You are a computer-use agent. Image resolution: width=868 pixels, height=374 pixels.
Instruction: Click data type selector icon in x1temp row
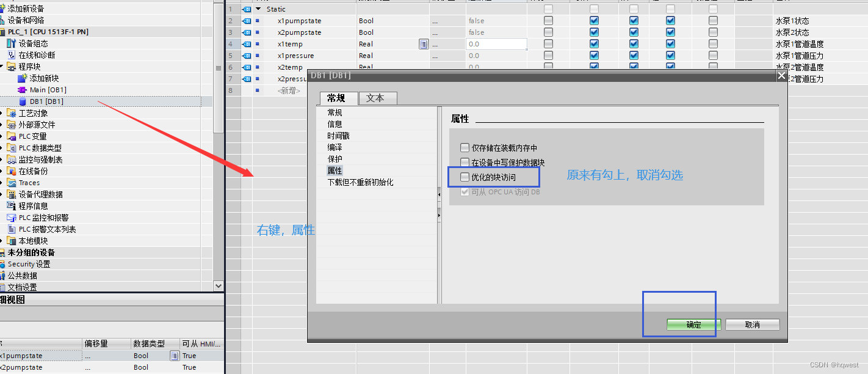click(424, 44)
